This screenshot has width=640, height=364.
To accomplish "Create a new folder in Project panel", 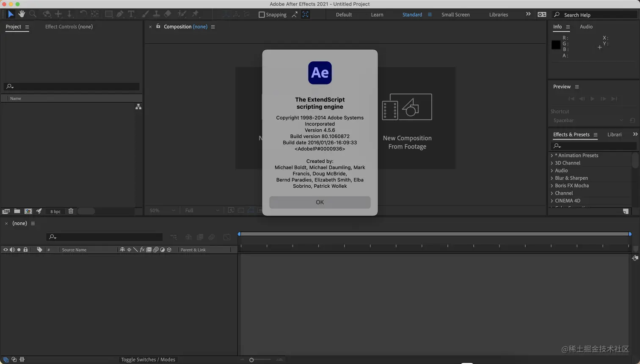I will [x=17, y=211].
